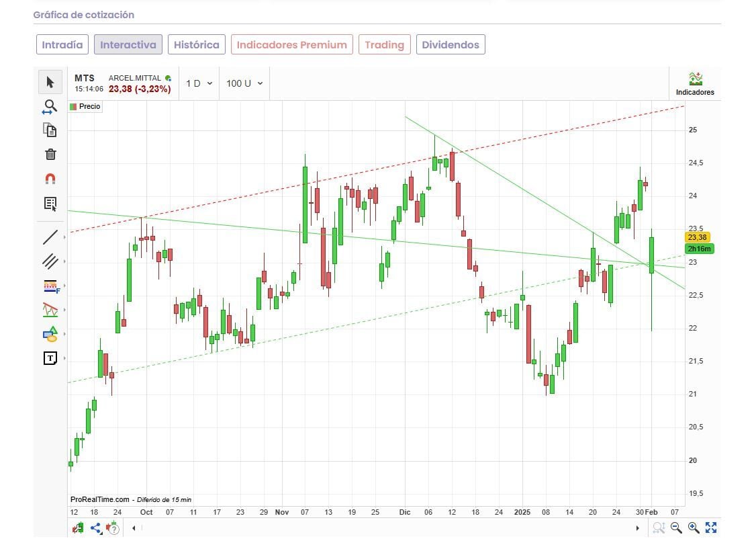
Task: Expand the parallel lines tool submenu arrow
Action: [x=64, y=261]
